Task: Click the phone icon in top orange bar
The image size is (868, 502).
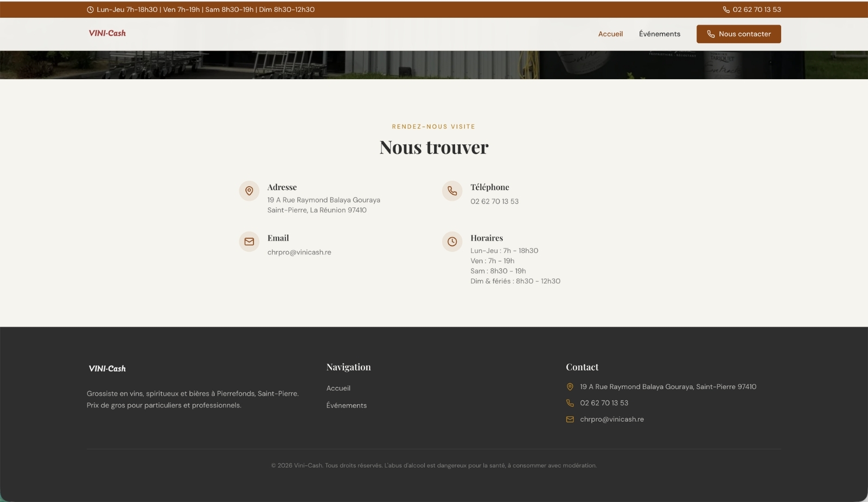Action: pos(726,10)
